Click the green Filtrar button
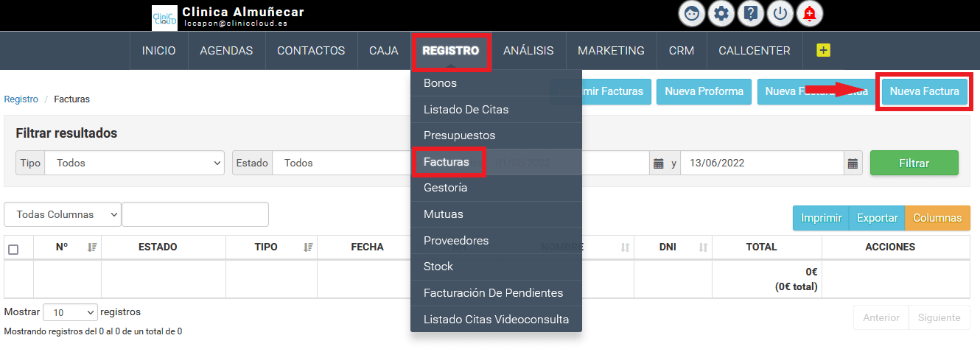Viewport: 980px width, 352px height. [914, 163]
